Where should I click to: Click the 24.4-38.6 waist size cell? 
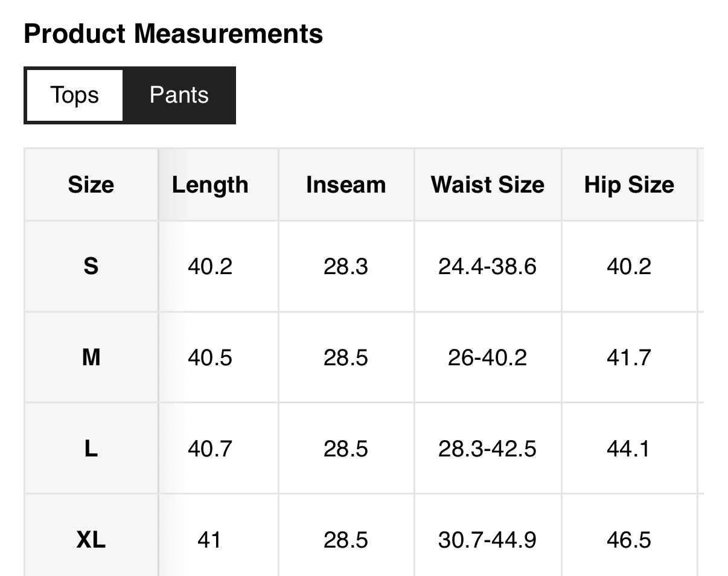487,266
